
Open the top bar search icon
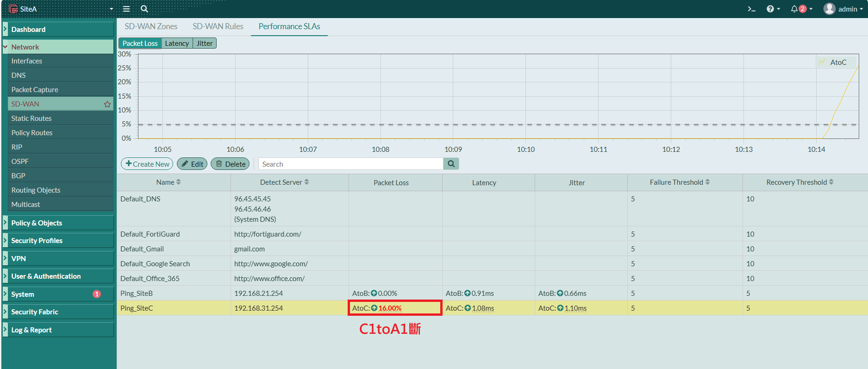click(x=144, y=9)
